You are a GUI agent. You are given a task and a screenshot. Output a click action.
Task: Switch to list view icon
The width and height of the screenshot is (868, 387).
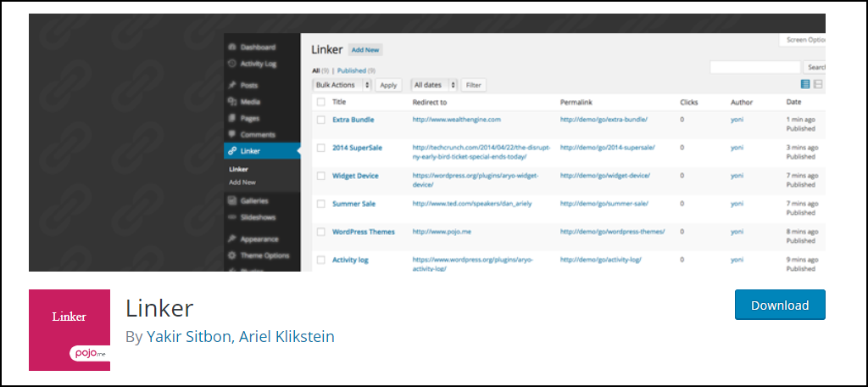pyautogui.click(x=805, y=84)
